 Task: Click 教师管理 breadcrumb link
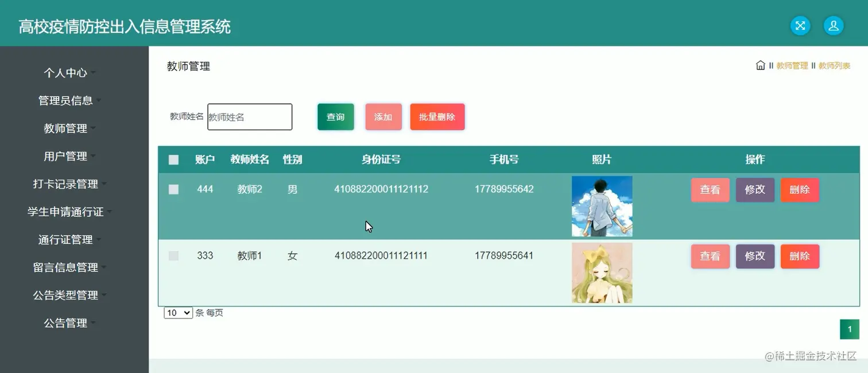[x=792, y=66]
